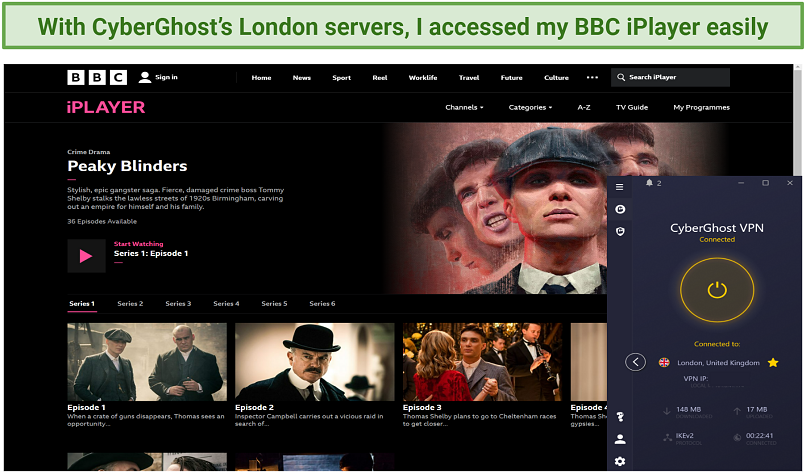Click the upload arrow data icon
This screenshot has height=474, width=806.
point(737,411)
